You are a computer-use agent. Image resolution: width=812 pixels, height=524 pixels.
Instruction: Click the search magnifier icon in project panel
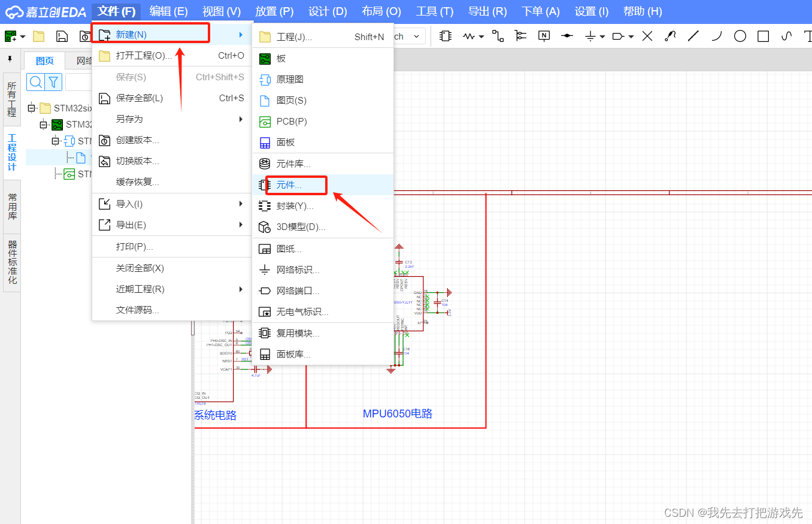coord(35,82)
